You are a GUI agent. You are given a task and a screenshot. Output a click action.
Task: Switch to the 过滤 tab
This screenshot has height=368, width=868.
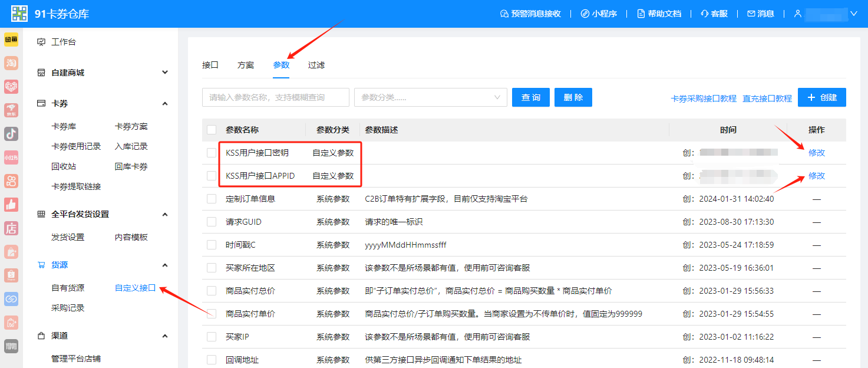(x=316, y=65)
